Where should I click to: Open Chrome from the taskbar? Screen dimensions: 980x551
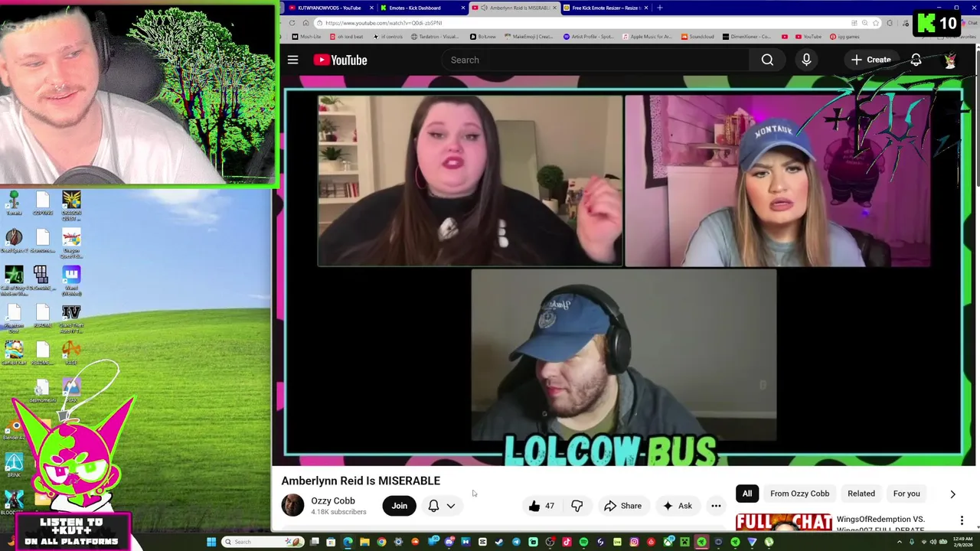(381, 542)
